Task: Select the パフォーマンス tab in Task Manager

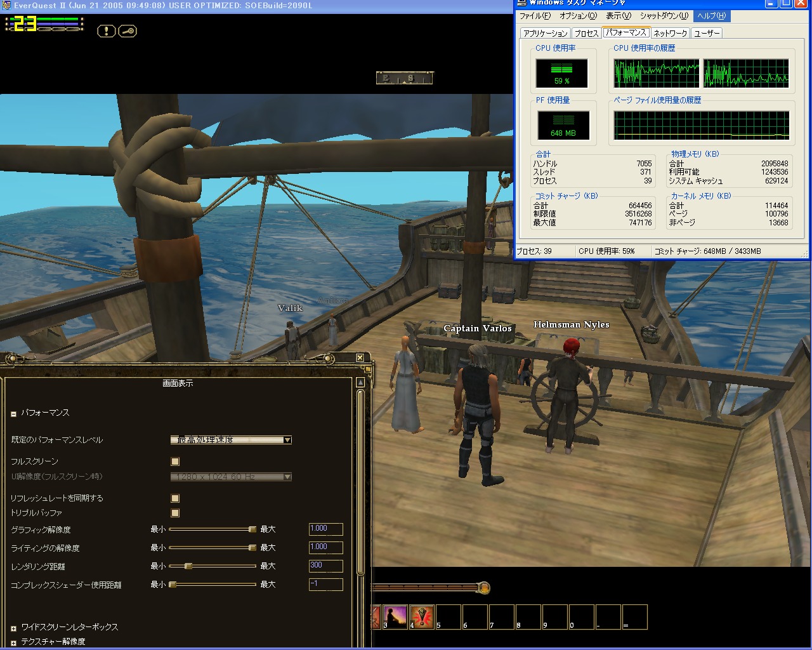Action: pos(625,32)
